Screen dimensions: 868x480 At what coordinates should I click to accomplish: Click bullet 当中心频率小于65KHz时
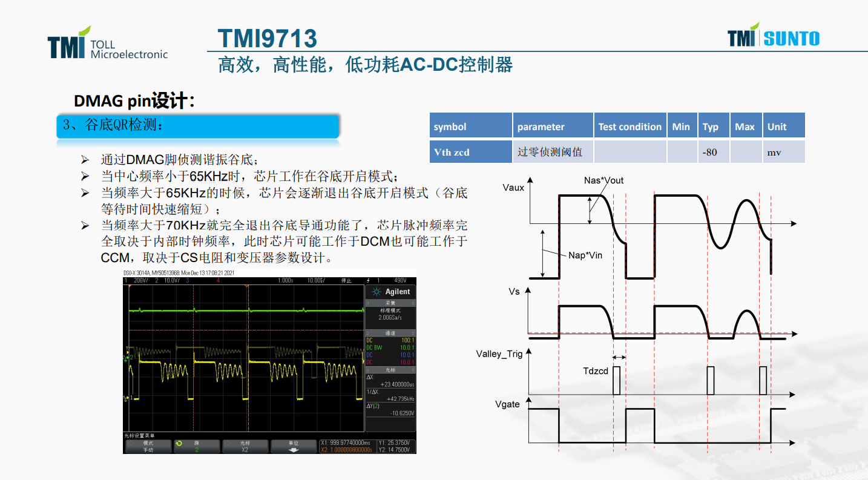pyautogui.click(x=249, y=177)
